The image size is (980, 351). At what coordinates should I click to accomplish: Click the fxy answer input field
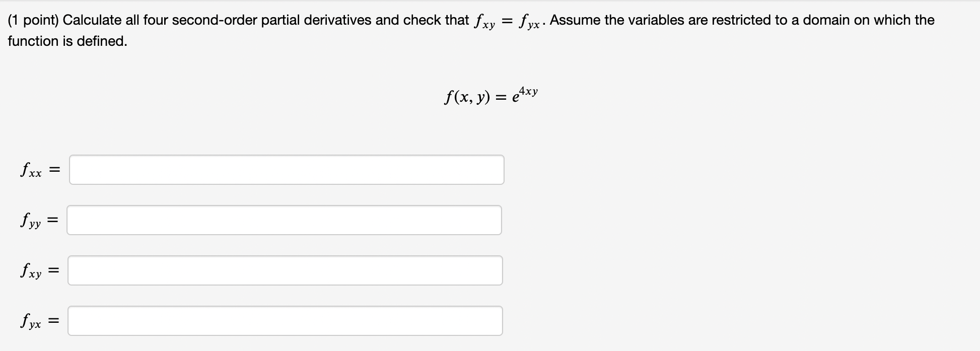coord(285,270)
